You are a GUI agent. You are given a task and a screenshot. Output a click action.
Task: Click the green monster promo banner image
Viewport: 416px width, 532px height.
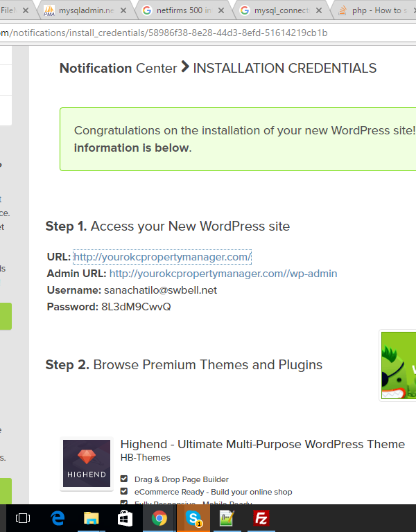pyautogui.click(x=399, y=365)
